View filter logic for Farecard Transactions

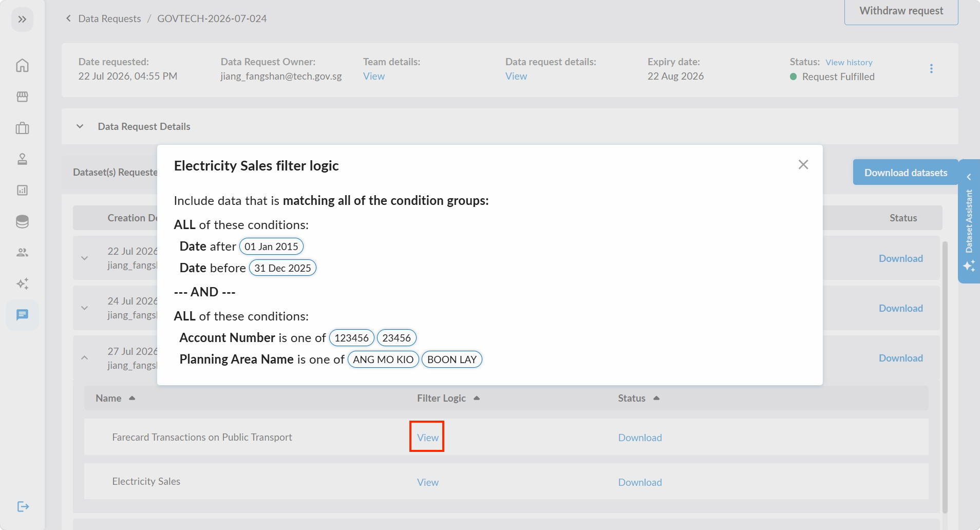click(428, 438)
